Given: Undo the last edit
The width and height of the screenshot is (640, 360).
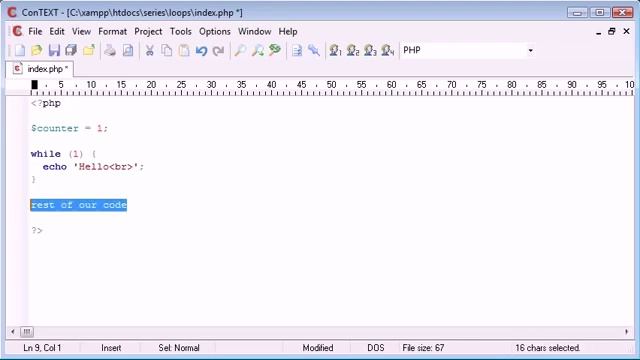Looking at the screenshot, I should click(x=201, y=51).
